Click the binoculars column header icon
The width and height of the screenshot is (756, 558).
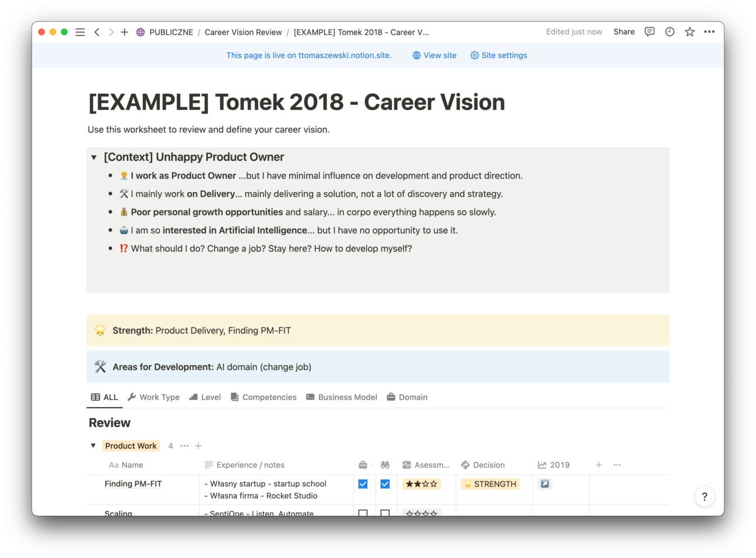tap(385, 465)
